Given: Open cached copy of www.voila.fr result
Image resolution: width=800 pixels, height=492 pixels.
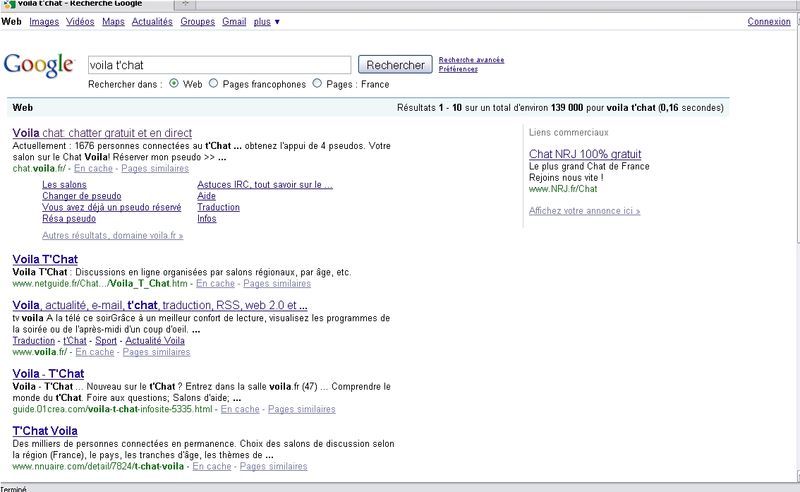Looking at the screenshot, I should point(95,352).
